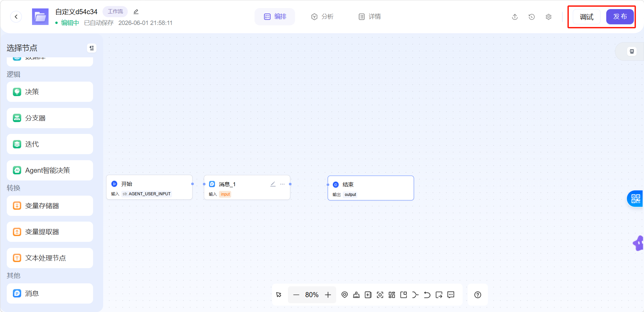Screen dimensions: 644x312
Task: Click the 迭代 green layers icon
Action: 17,144
